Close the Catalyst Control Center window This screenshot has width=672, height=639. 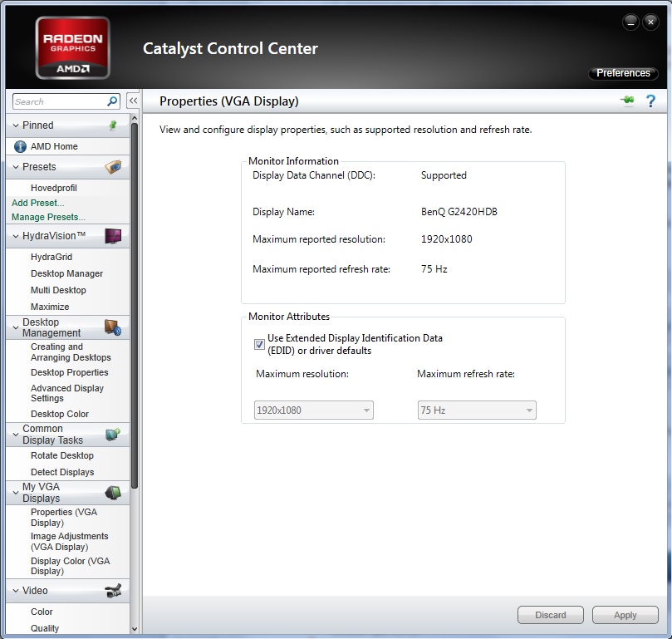(x=650, y=22)
